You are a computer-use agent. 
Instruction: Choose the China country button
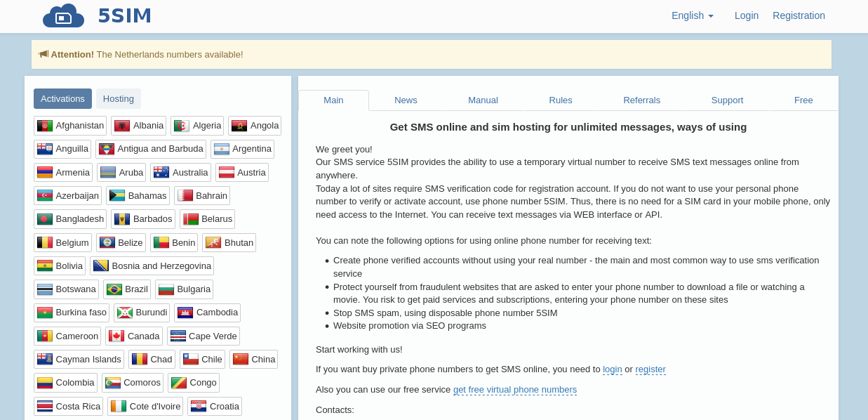pyautogui.click(x=253, y=359)
